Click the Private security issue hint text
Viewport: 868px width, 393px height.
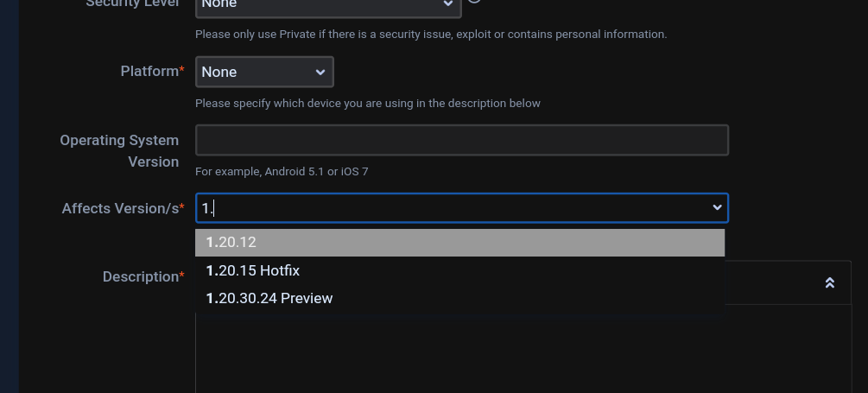tap(430, 35)
